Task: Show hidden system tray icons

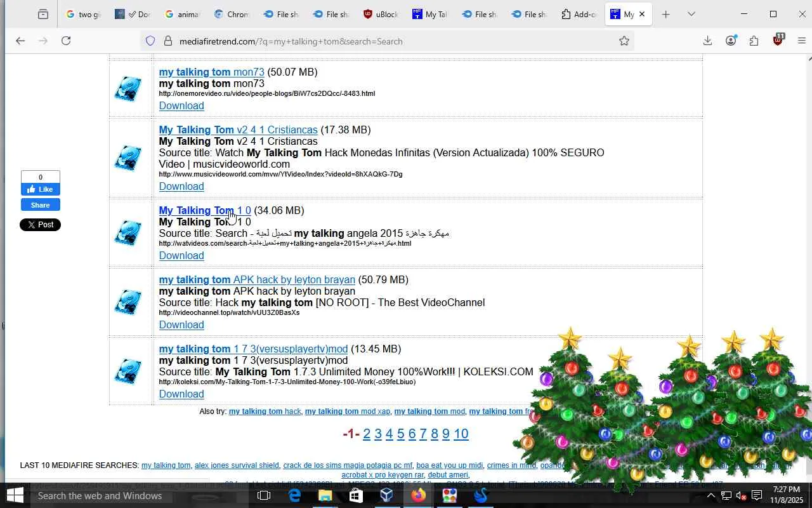Action: [x=711, y=496]
